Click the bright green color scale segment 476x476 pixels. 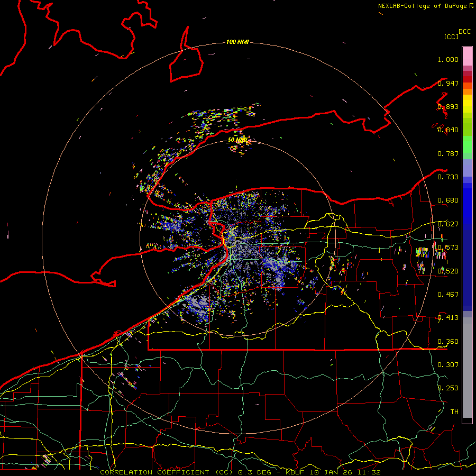coord(467,144)
